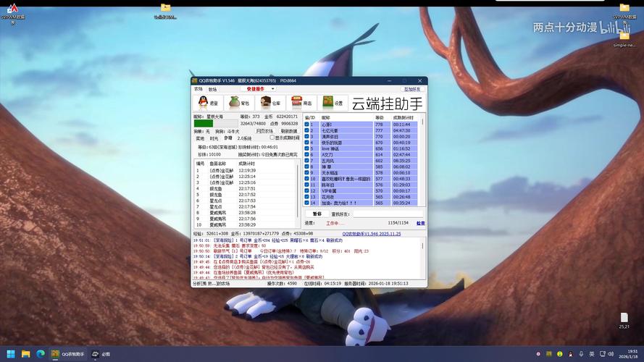Viewport: 644px width, 362px height.
Task: Switch to the 农场 tab
Action: point(198,88)
